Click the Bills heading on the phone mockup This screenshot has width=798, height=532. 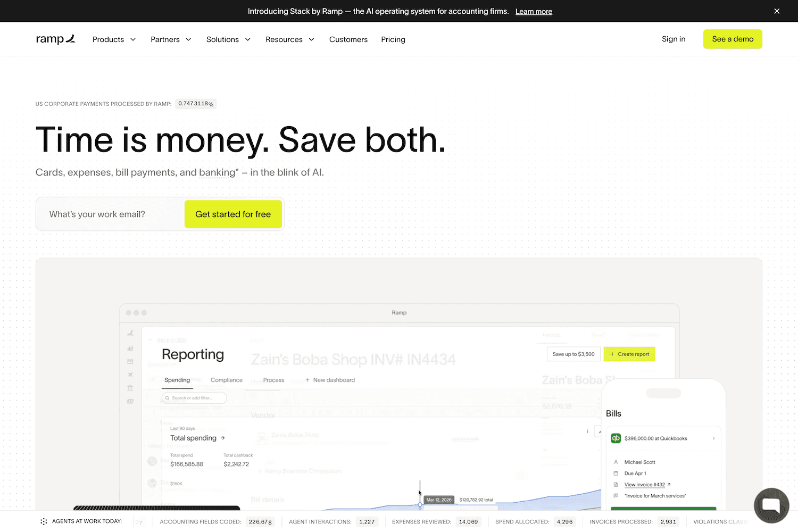(x=613, y=413)
